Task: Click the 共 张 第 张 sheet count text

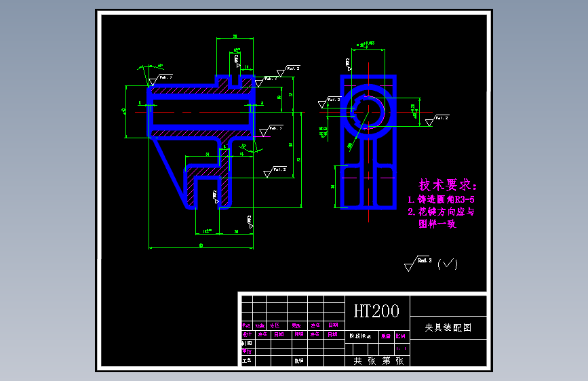Action: pyautogui.click(x=378, y=361)
